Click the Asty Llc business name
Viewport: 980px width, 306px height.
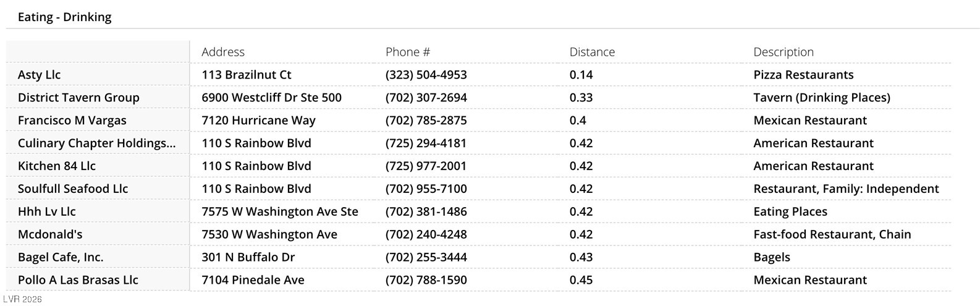click(39, 75)
